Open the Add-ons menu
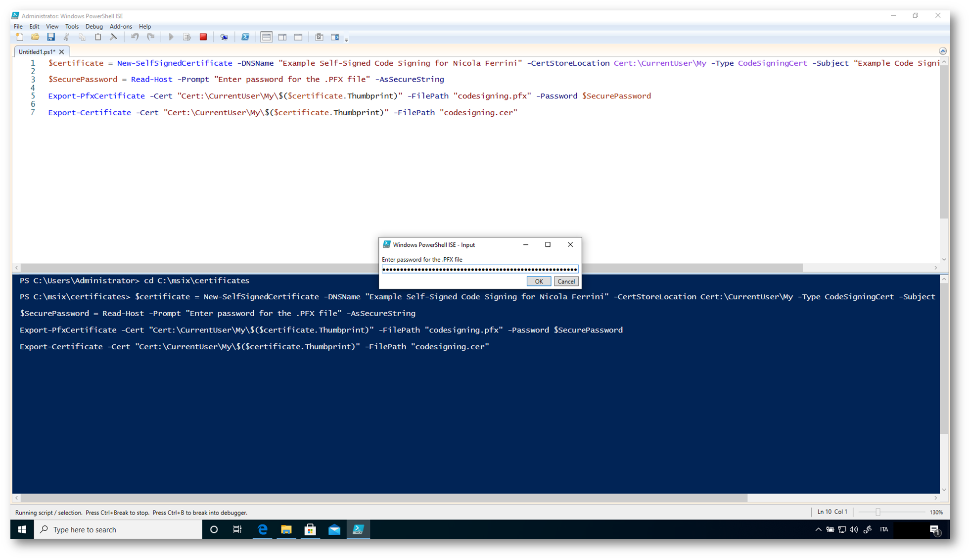 click(121, 26)
